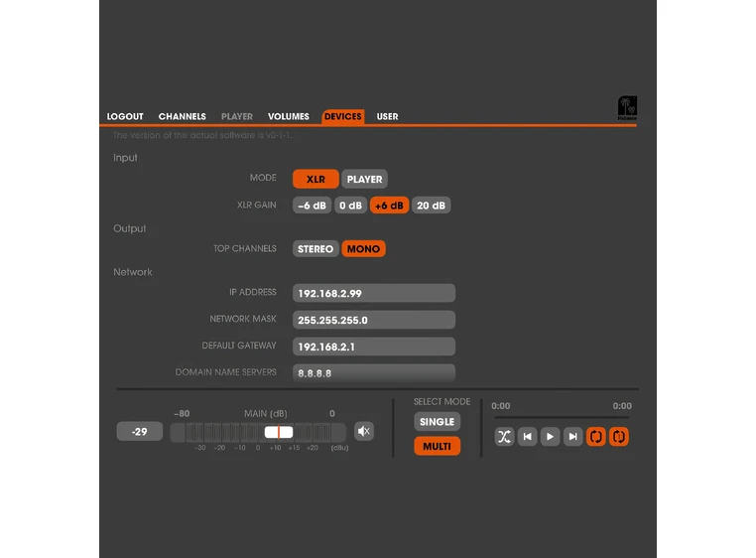Click the MAIN dB volume slider handle
Image resolution: width=756 pixels, height=558 pixels.
pyautogui.click(x=279, y=432)
